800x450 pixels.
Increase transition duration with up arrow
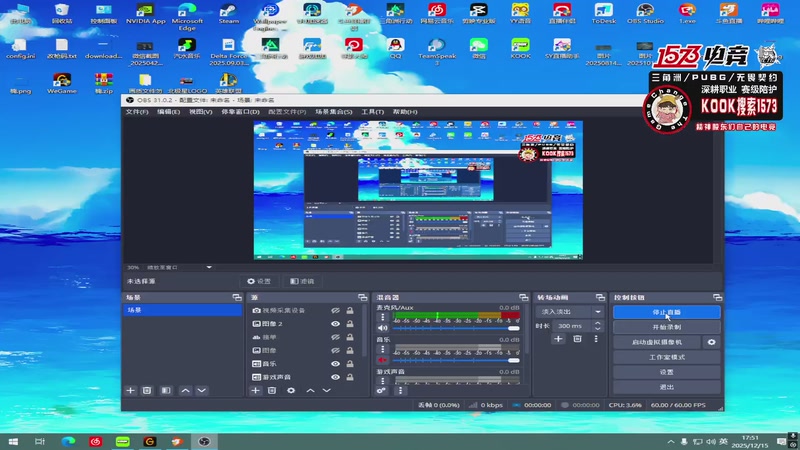point(597,323)
